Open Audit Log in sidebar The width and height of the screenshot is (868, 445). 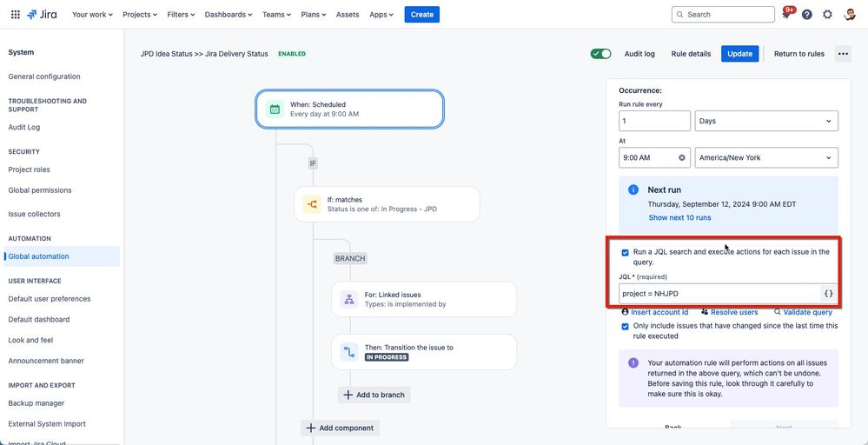coord(23,127)
